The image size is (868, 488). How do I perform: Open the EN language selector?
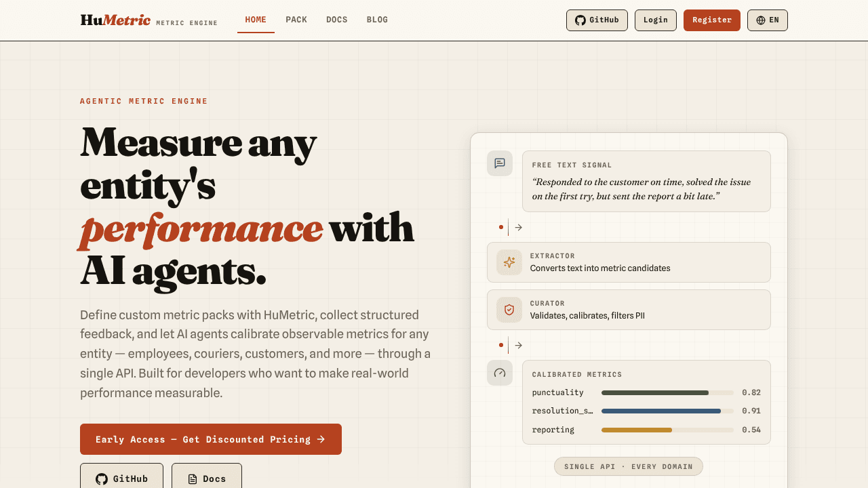coord(768,20)
